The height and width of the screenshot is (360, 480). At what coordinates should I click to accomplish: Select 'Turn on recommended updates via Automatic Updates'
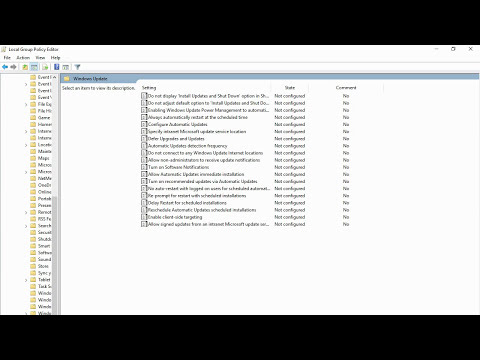tap(203, 181)
